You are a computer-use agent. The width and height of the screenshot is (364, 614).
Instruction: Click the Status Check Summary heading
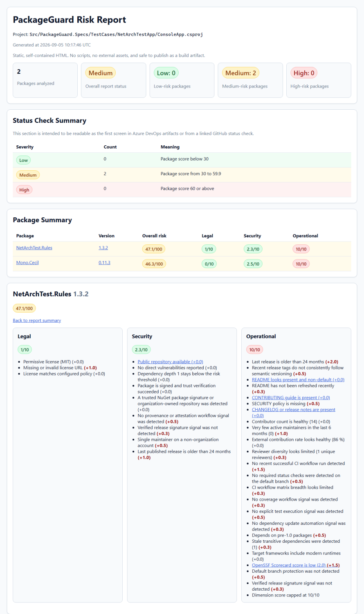pos(49,120)
